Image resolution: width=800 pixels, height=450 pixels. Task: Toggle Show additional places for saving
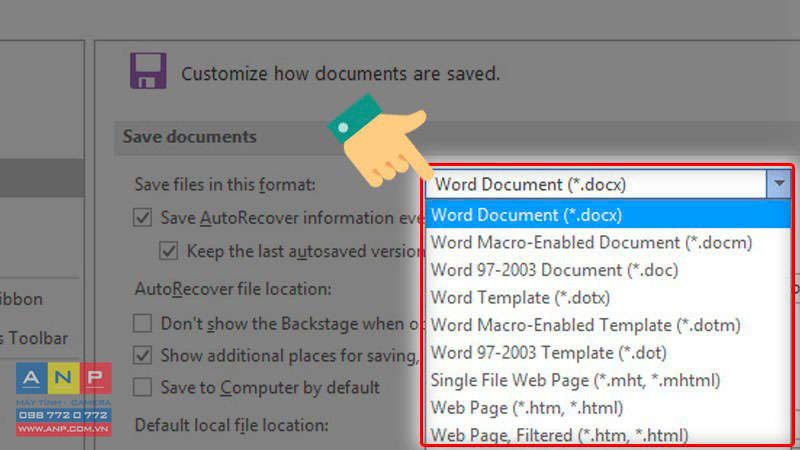(x=142, y=355)
